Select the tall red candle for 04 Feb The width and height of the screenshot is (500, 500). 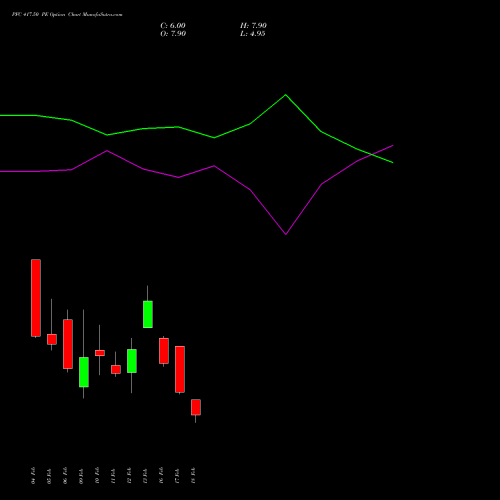tap(36, 298)
